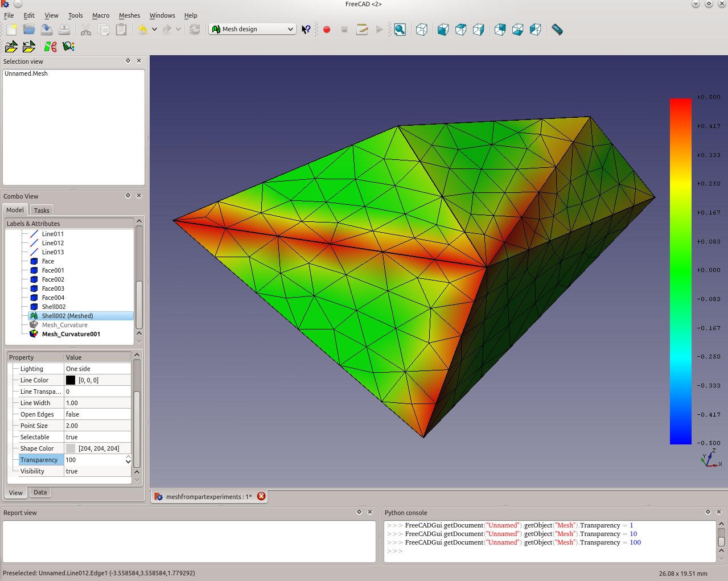This screenshot has height=581, width=728.
Task: Click the Redo arrow icon
Action: pos(167,29)
